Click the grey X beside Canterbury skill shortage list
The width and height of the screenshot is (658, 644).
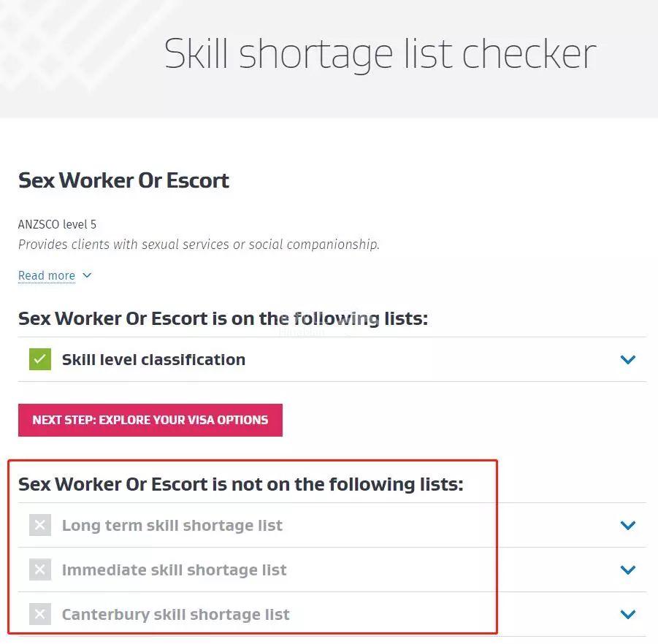pos(40,614)
